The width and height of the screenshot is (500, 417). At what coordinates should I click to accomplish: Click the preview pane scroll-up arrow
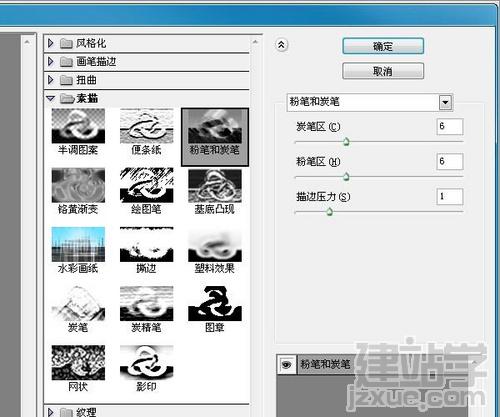pyautogui.click(x=27, y=42)
